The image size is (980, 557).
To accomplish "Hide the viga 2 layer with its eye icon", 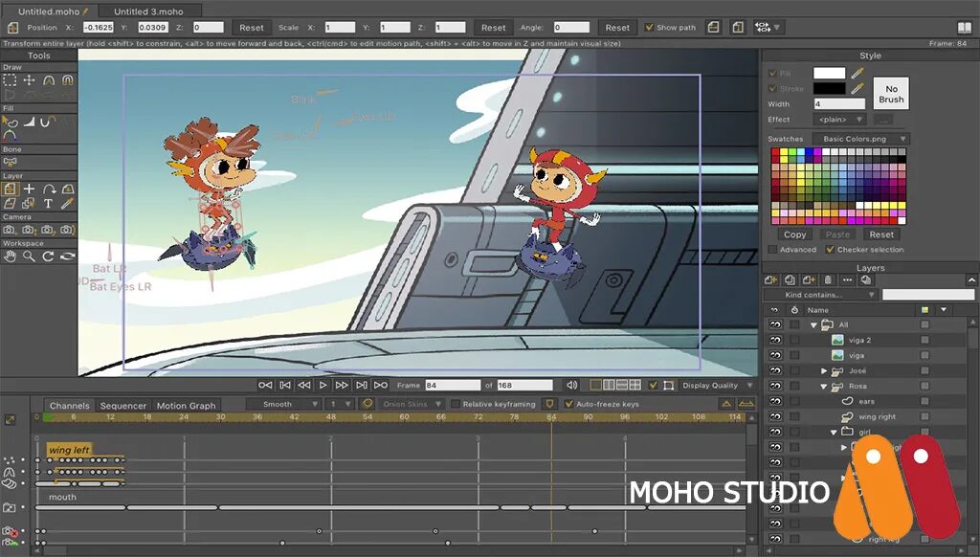I will [775, 340].
